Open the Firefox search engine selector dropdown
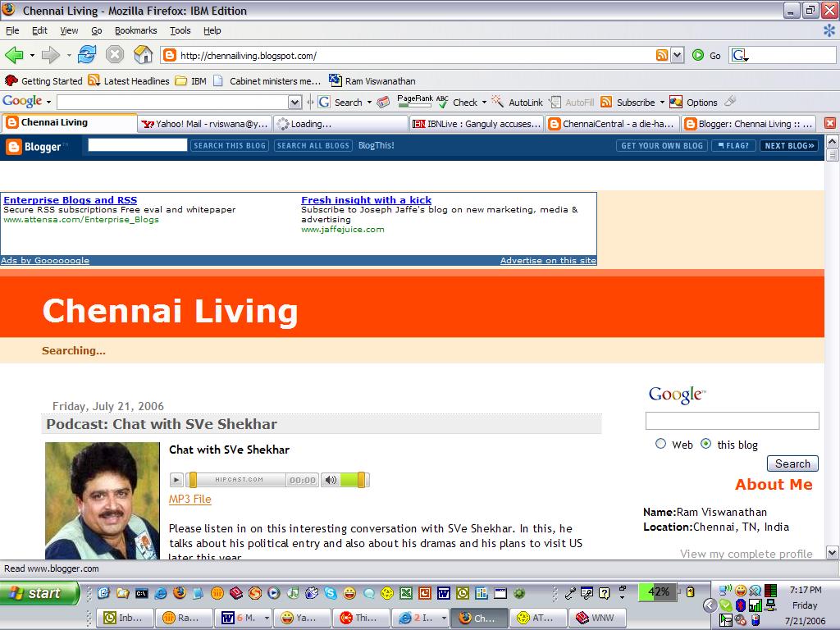840x630 pixels. [740, 55]
